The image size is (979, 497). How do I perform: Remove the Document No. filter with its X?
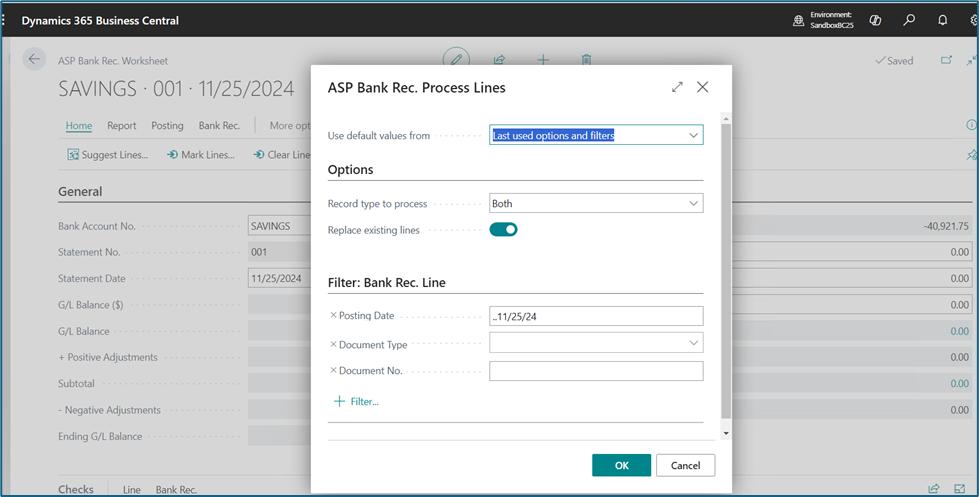pos(333,370)
